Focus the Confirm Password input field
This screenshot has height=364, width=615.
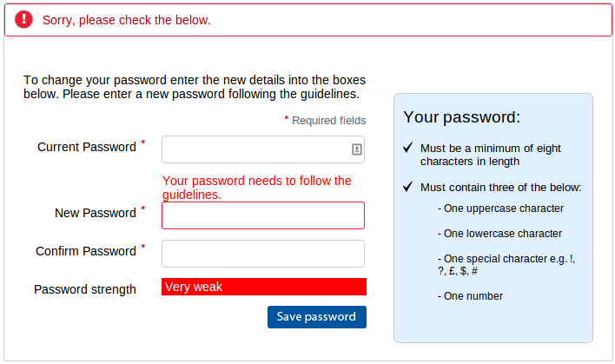263,254
